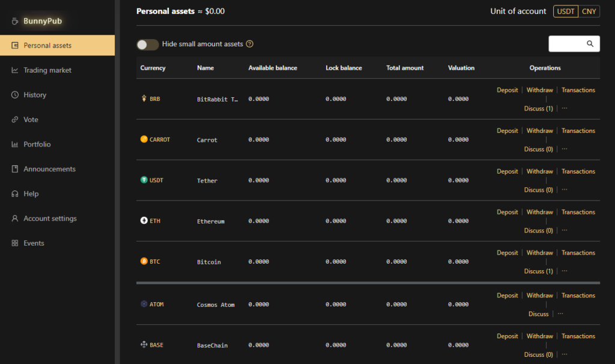Viewport: 615px width, 364px height.
Task: Deposit ETH funds
Action: pyautogui.click(x=507, y=212)
